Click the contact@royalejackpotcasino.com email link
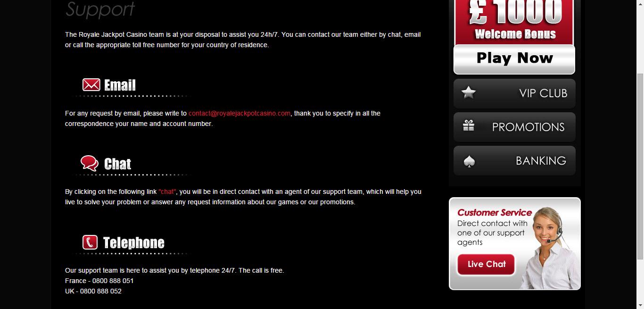644x309 pixels. pos(239,113)
